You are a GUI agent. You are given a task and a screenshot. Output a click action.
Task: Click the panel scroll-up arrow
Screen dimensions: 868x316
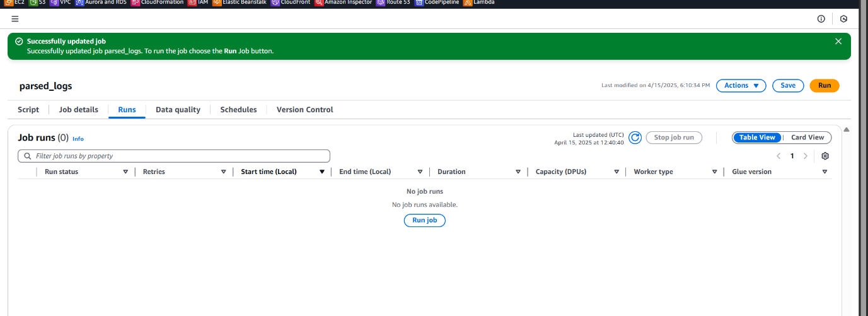click(x=847, y=130)
